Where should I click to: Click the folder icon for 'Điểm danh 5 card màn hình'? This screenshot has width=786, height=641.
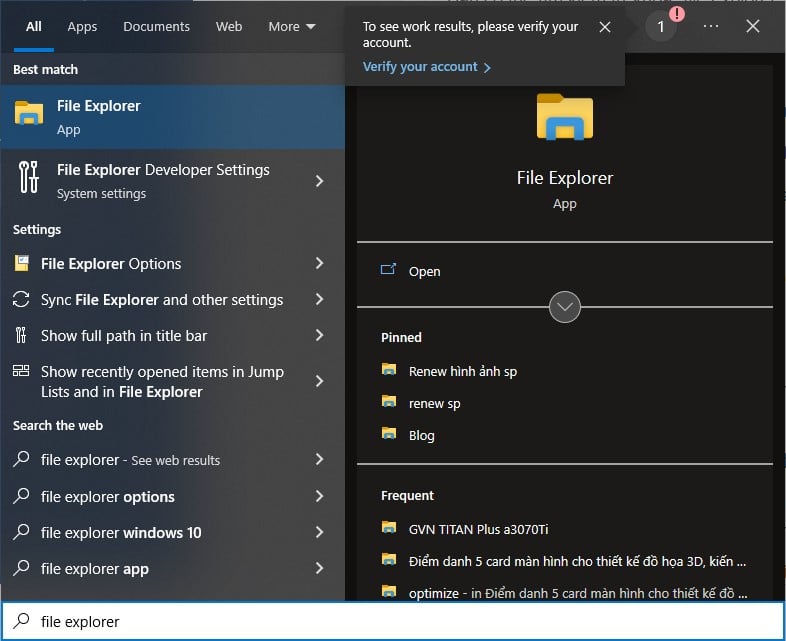point(389,560)
